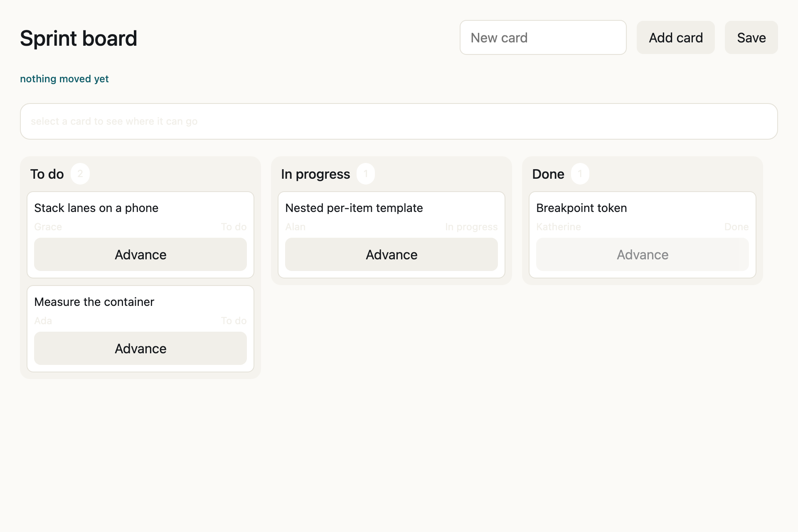Select the Breakpoint token card title
This screenshot has width=798, height=532.
[x=581, y=208]
